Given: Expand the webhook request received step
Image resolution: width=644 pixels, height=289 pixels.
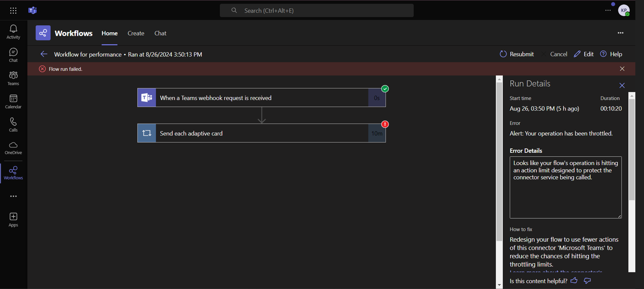Looking at the screenshot, I should 261,98.
